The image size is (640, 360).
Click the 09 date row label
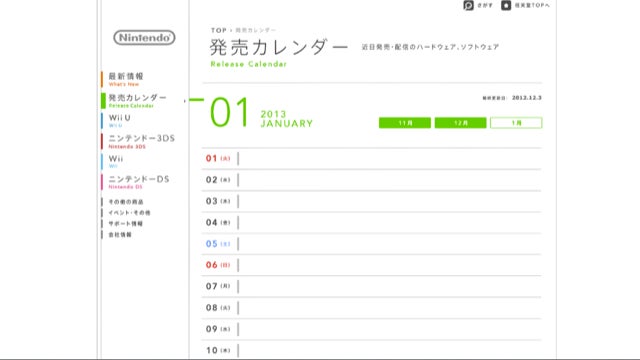point(218,329)
